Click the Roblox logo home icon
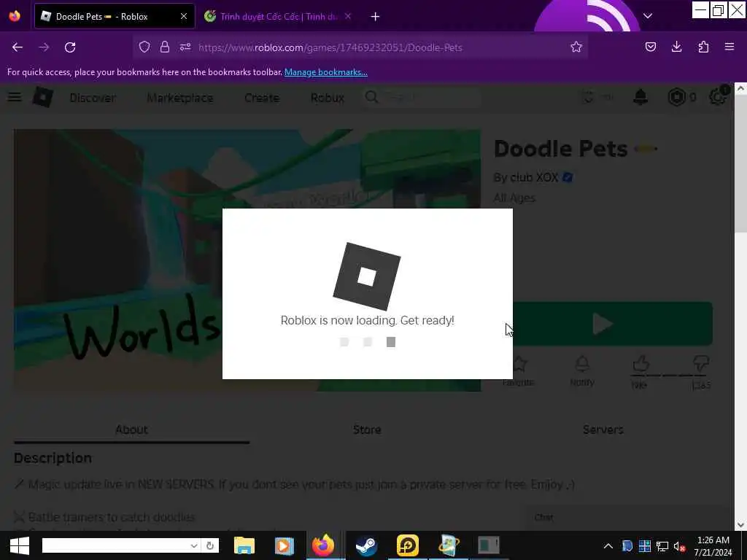This screenshot has height=560, width=747. 43,97
